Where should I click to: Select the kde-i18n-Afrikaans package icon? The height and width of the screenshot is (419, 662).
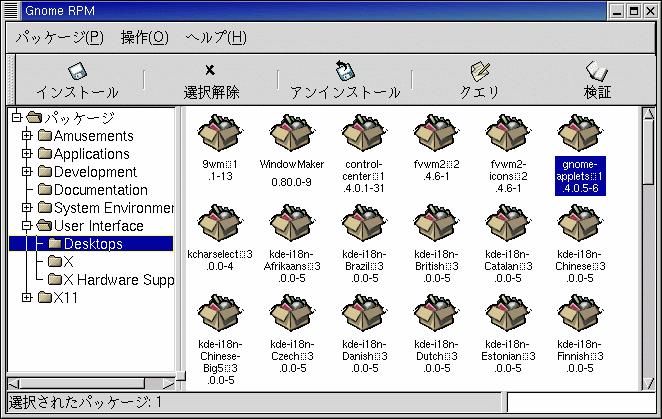(x=291, y=223)
